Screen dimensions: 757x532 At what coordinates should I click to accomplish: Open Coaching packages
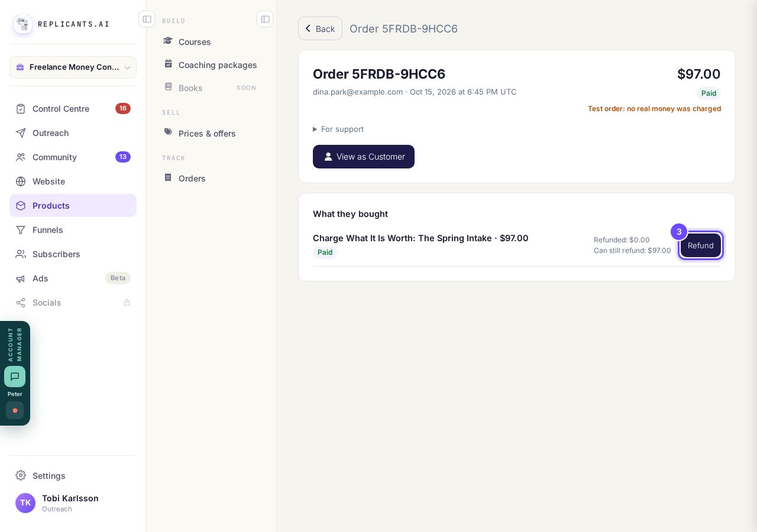(211, 65)
